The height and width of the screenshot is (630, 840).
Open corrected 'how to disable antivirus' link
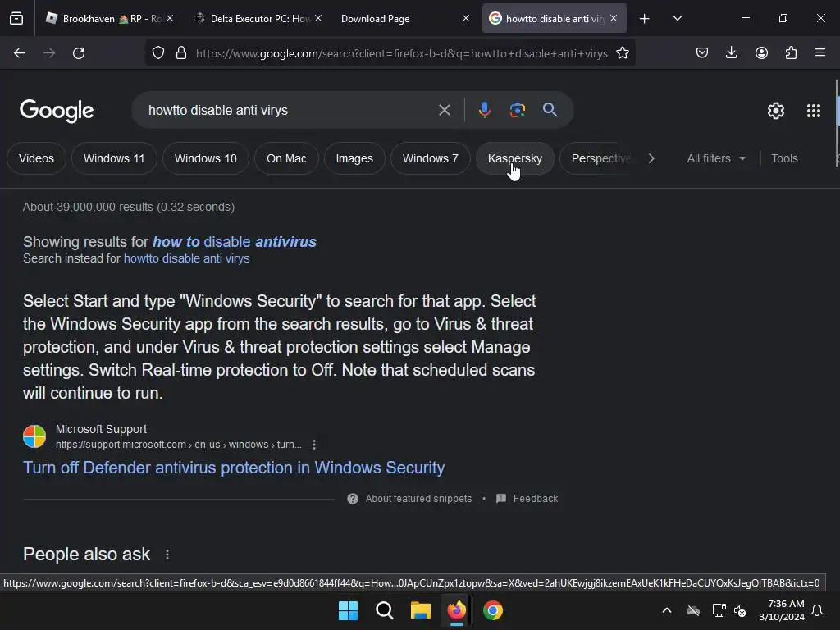tap(235, 242)
